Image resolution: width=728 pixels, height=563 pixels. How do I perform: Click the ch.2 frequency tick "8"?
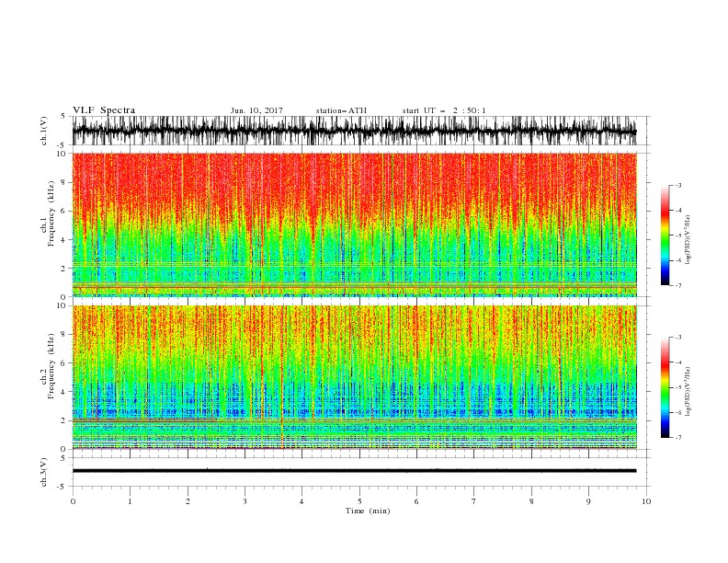63,335
